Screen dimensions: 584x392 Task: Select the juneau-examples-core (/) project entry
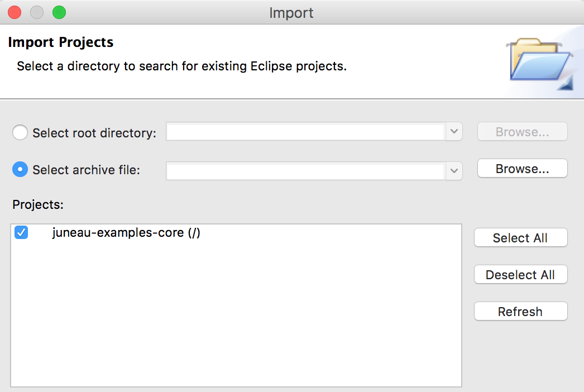click(126, 233)
